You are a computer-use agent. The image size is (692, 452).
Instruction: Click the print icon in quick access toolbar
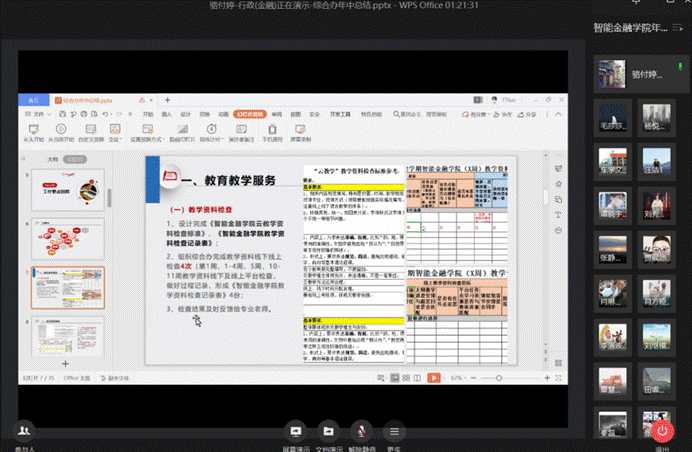(84, 114)
